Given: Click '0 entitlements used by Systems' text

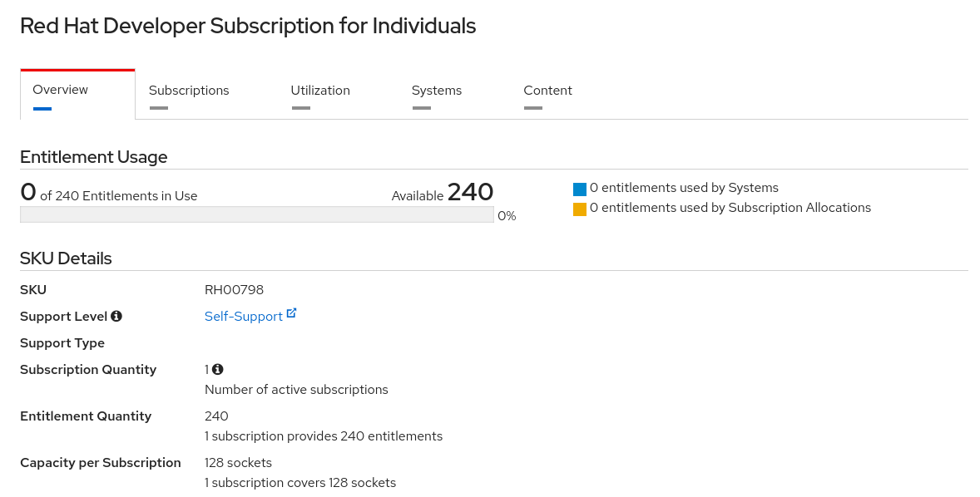Looking at the screenshot, I should tap(685, 188).
